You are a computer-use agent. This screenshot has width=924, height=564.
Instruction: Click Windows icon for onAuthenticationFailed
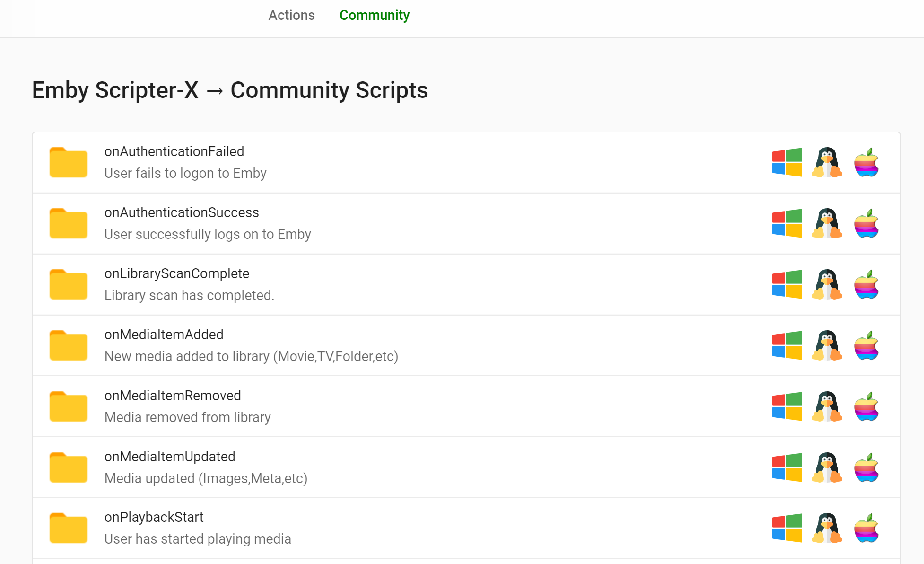787,162
